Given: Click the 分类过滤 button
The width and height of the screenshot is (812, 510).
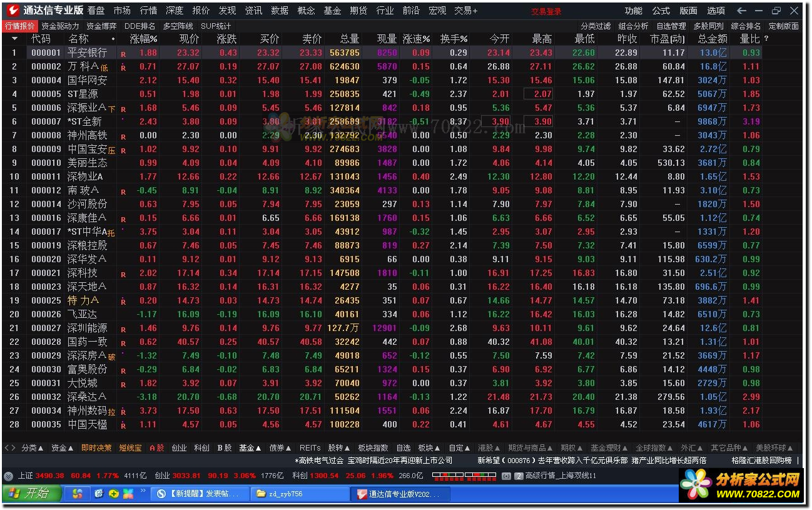Looking at the screenshot, I should 596,26.
